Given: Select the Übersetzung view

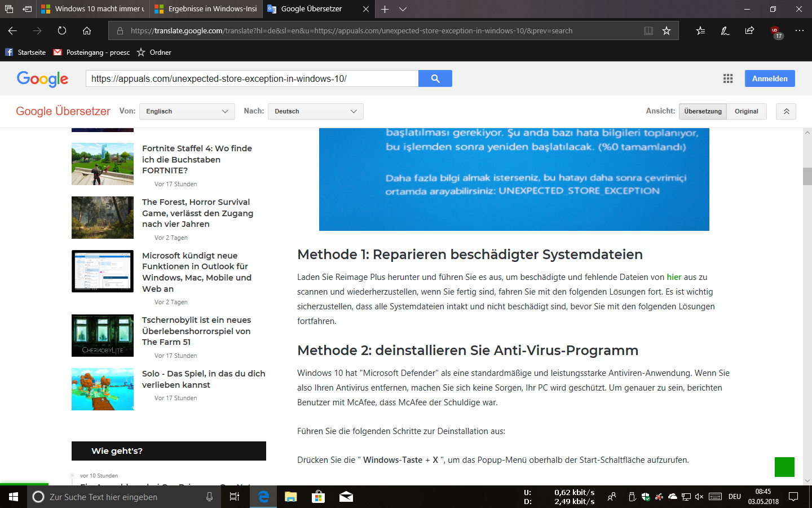Looking at the screenshot, I should [703, 111].
